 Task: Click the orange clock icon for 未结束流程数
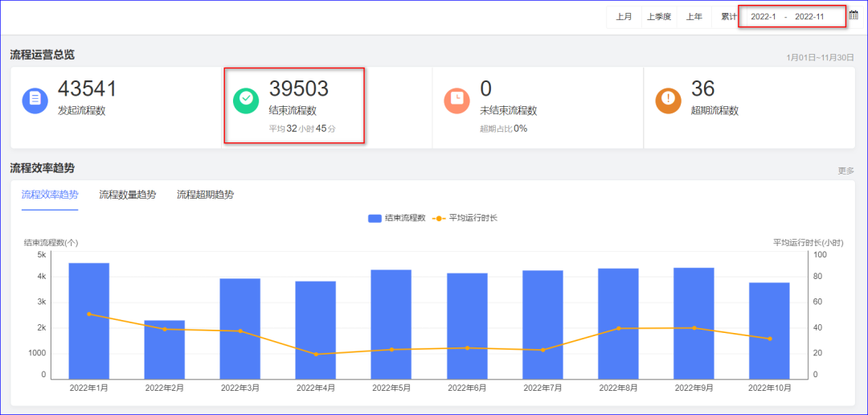click(x=457, y=100)
